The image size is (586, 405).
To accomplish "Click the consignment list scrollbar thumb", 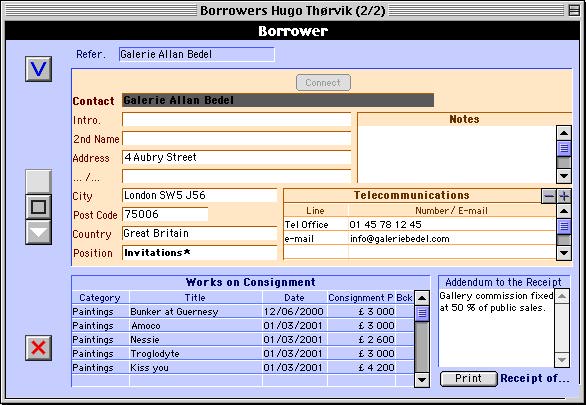I will pyautogui.click(x=422, y=313).
